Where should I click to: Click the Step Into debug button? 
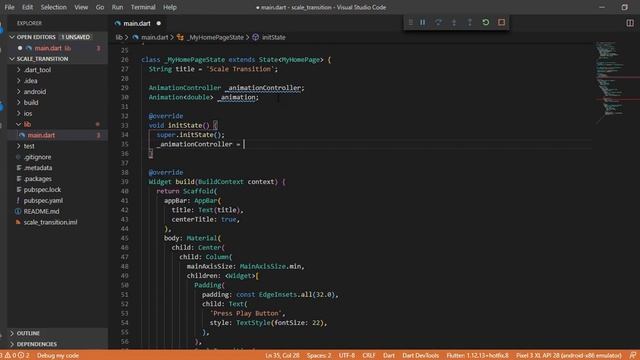pos(454,22)
